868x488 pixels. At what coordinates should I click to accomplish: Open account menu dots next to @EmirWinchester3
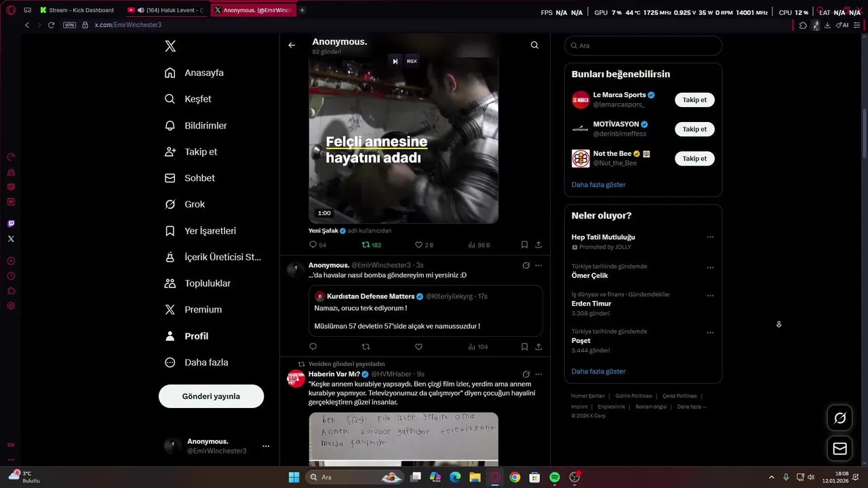266,446
